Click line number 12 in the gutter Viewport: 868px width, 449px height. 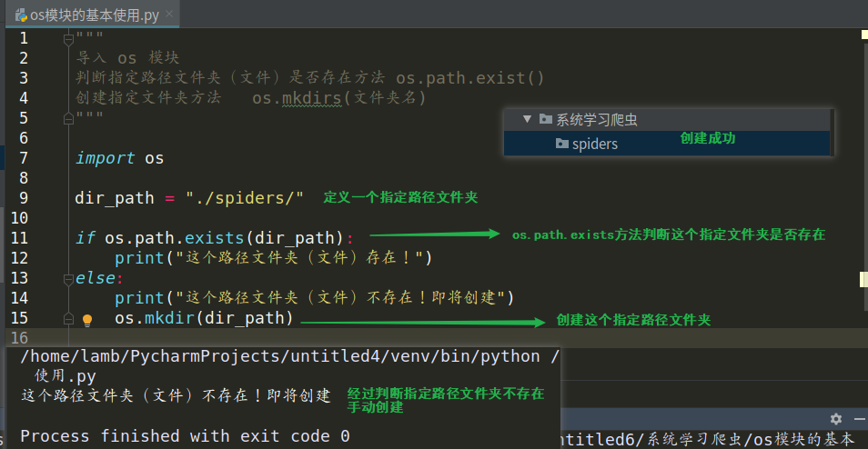(x=19, y=258)
